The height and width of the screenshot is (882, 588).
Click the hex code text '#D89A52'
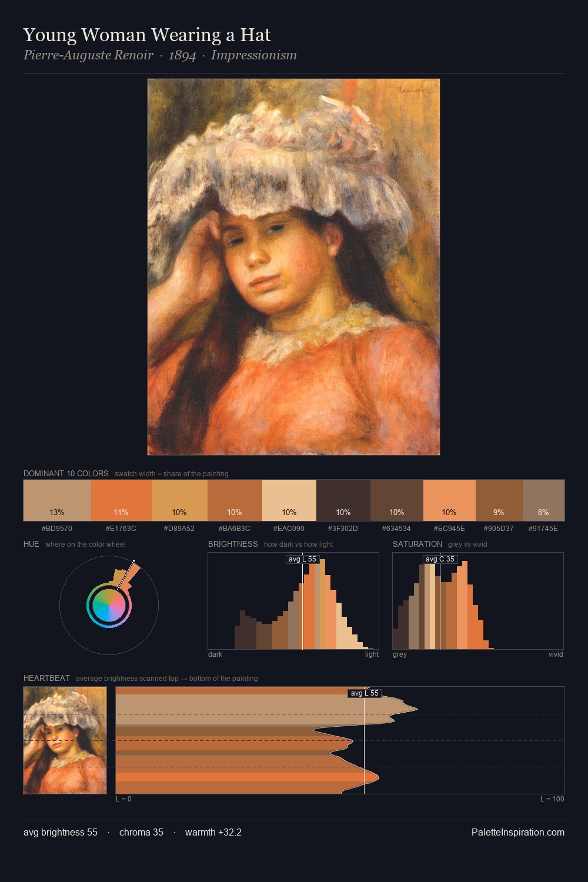pyautogui.click(x=179, y=528)
